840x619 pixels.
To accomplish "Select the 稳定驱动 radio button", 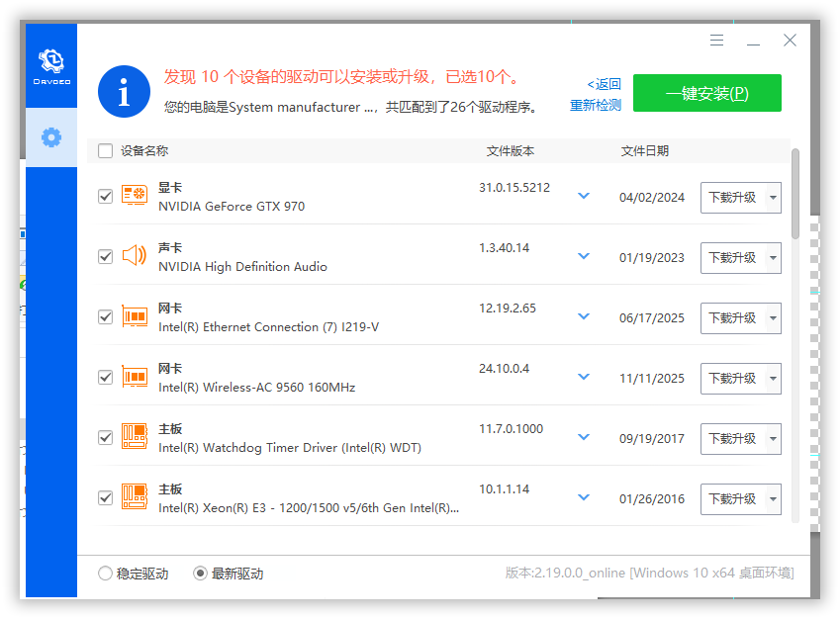I will 106,574.
